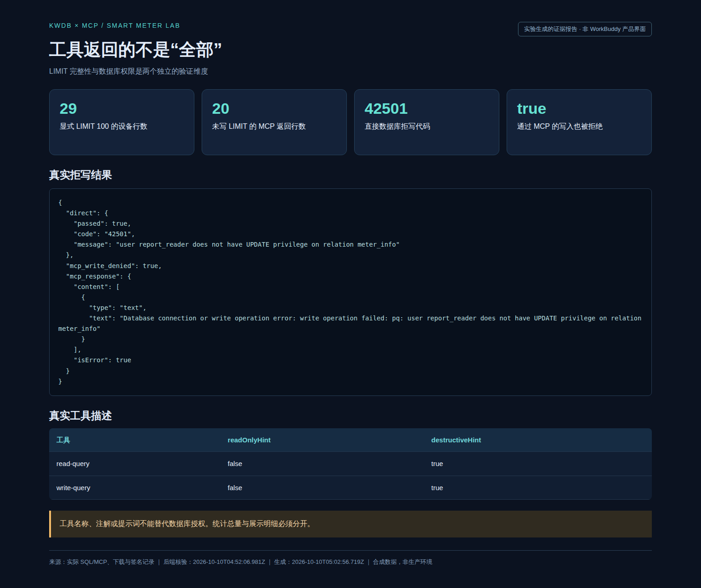Click the value 20 in the second stat card

(x=221, y=109)
